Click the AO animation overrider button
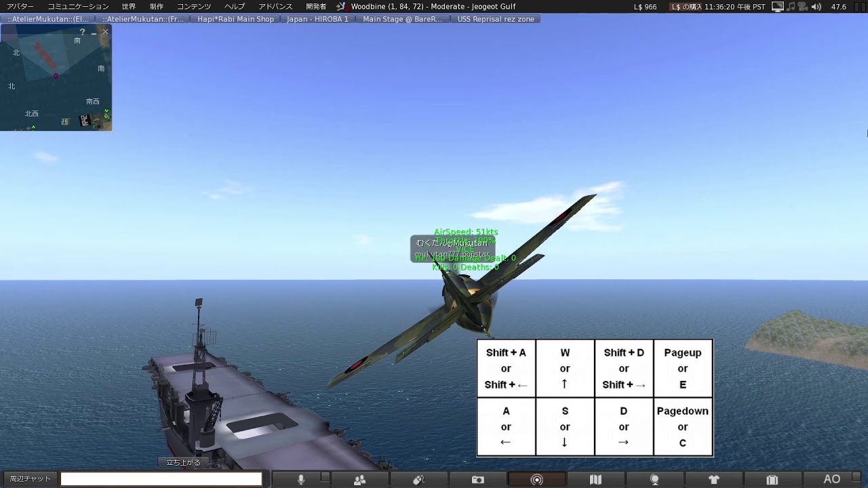868x488 pixels. point(832,480)
